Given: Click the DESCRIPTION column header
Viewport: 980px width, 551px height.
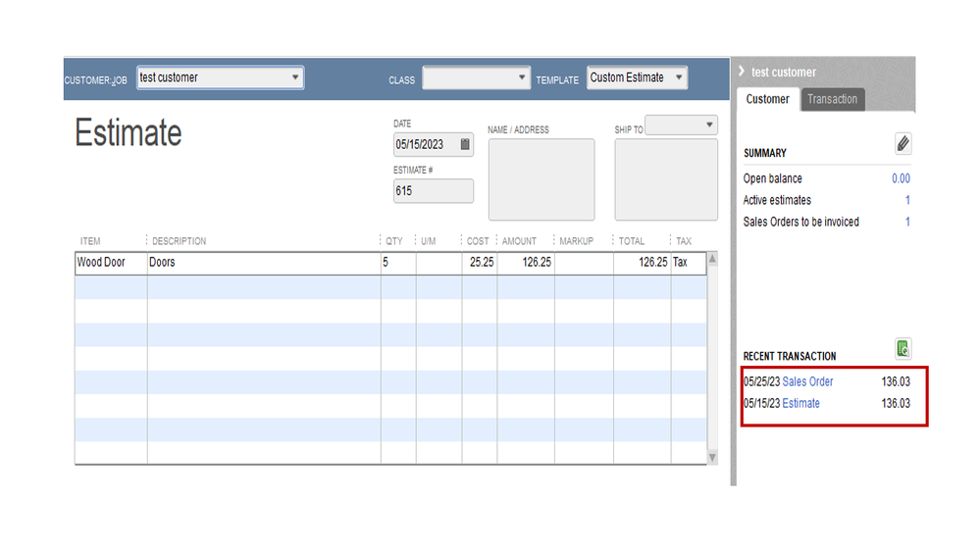Looking at the screenshot, I should coord(179,241).
